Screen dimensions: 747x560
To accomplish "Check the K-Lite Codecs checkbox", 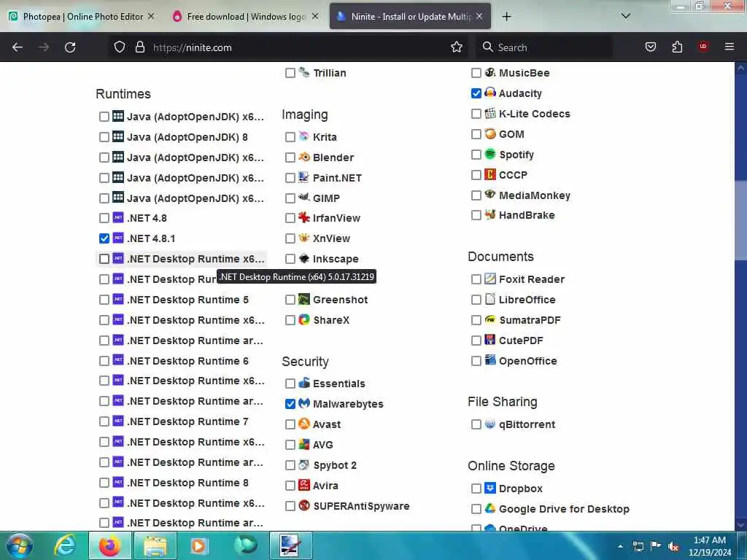I will (x=476, y=114).
